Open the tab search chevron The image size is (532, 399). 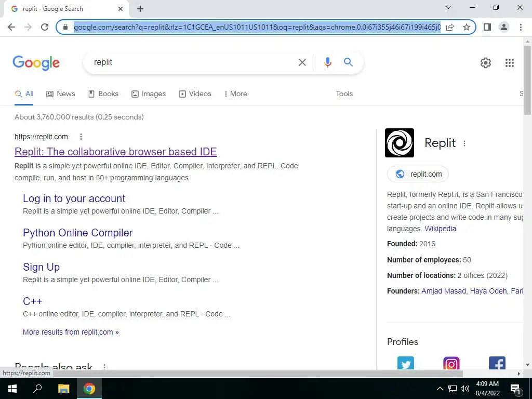click(448, 7)
